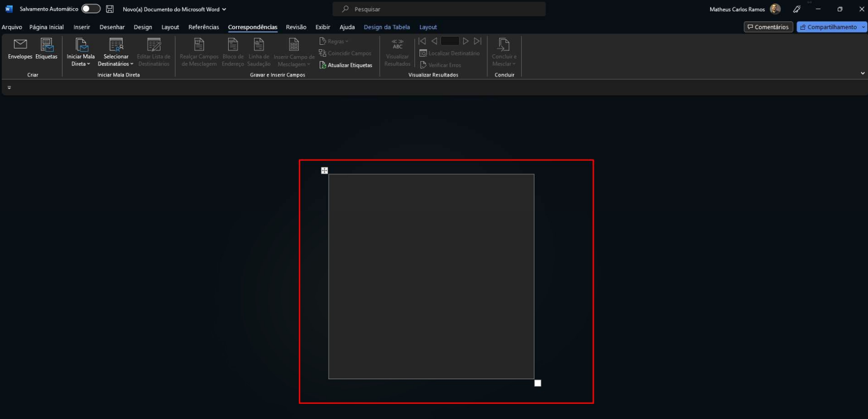
Task: Switch to Exibir tab
Action: pyautogui.click(x=323, y=27)
